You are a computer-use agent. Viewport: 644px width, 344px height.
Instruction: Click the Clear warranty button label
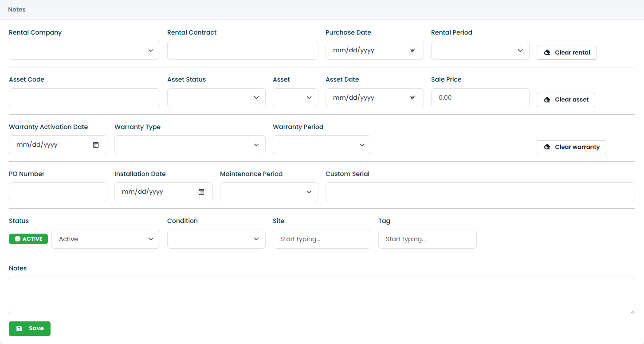coord(577,147)
